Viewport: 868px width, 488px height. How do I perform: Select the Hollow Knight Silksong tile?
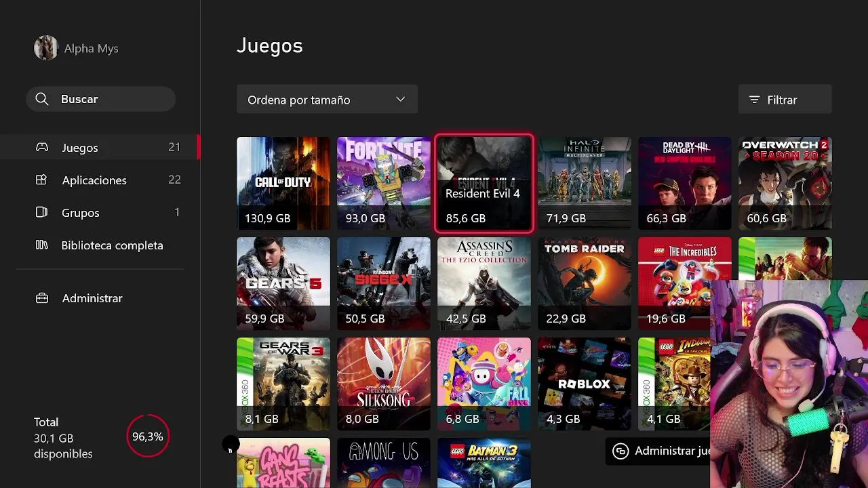click(x=384, y=384)
